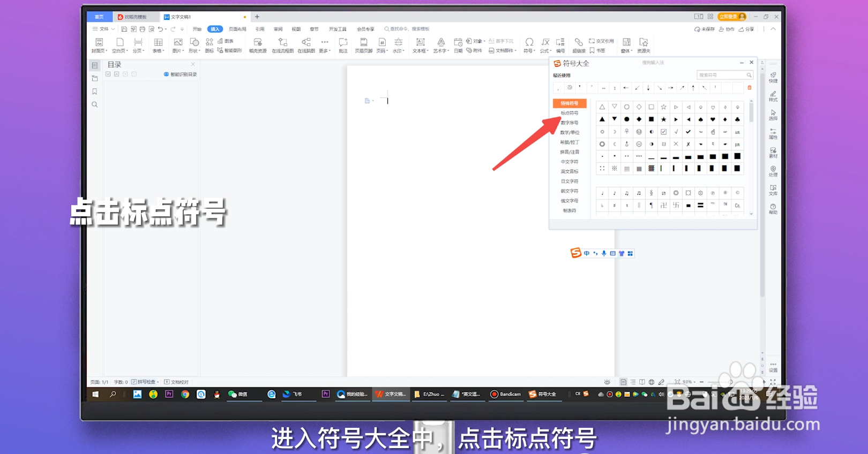Switch to the View (视图) tab
Viewport: 868px width, 454px height.
pyautogui.click(x=296, y=29)
